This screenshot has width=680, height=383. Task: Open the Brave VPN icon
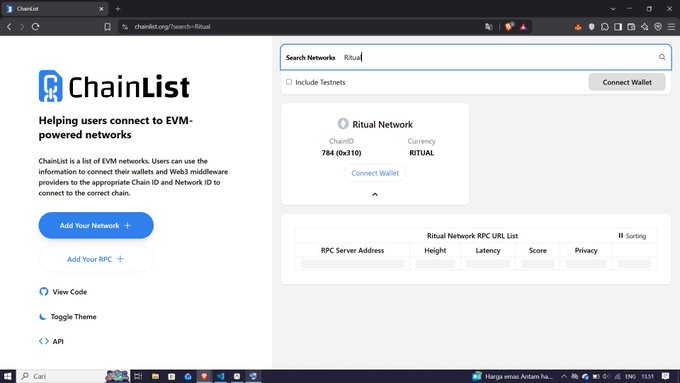(x=658, y=27)
